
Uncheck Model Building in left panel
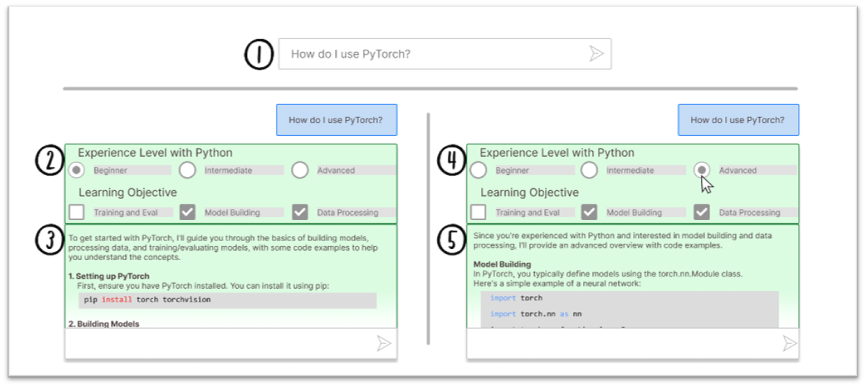(188, 212)
